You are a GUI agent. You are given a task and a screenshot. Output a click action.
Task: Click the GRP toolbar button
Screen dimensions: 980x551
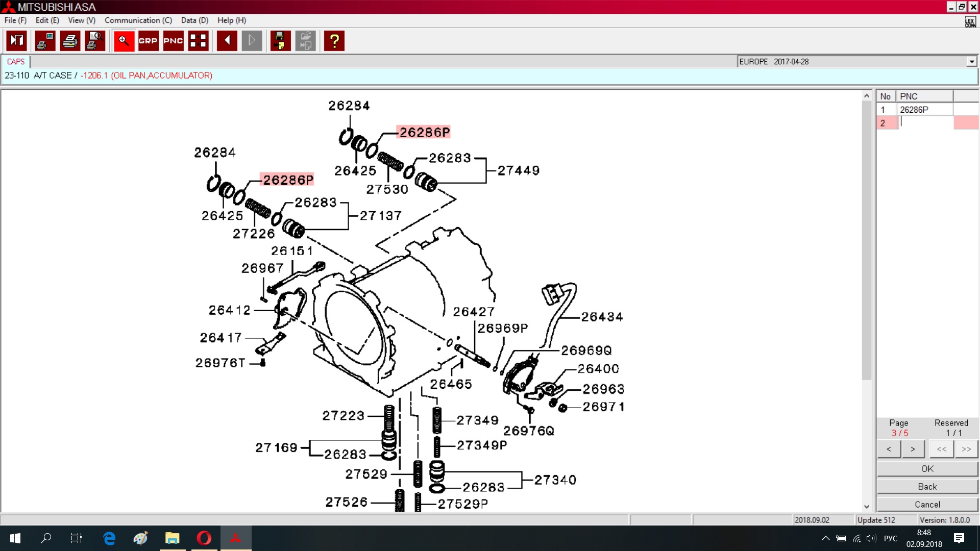pos(148,41)
